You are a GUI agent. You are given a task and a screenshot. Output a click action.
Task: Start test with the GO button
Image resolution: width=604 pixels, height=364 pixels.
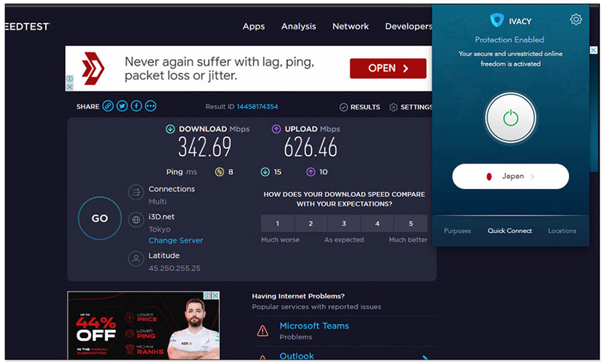coord(100,218)
